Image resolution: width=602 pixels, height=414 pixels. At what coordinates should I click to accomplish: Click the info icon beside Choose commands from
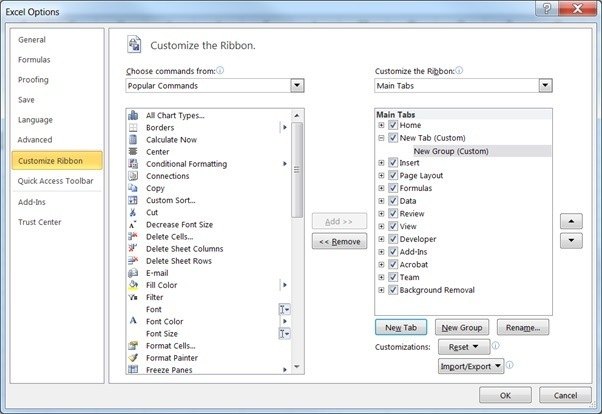pyautogui.click(x=220, y=70)
